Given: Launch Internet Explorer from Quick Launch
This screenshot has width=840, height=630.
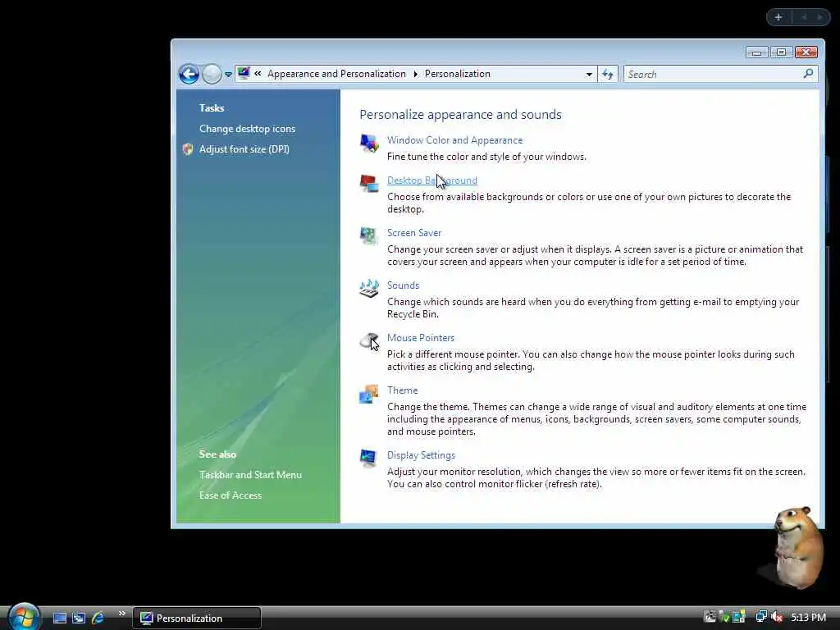Looking at the screenshot, I should tap(98, 619).
